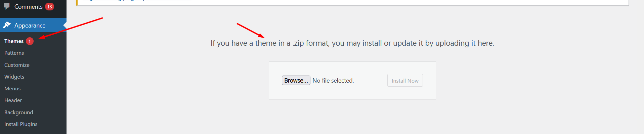Select the Themes submenu item
644x134 pixels.
(x=14, y=41)
